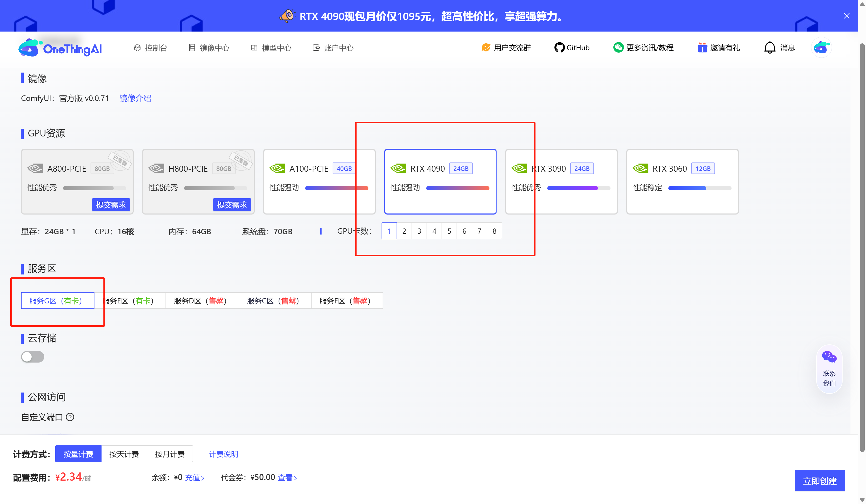Select the 服务F区 (售罄) zone
The width and height of the screenshot is (866, 504).
click(x=347, y=301)
